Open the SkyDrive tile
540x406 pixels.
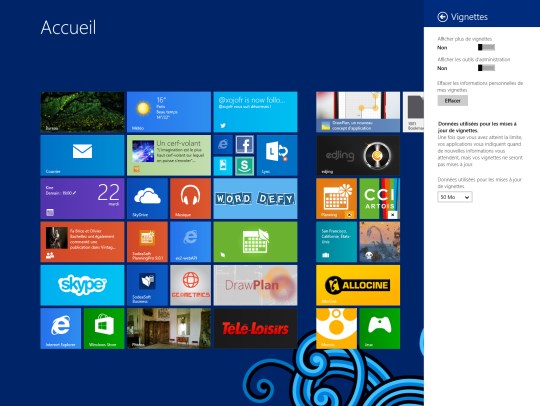[x=147, y=199]
